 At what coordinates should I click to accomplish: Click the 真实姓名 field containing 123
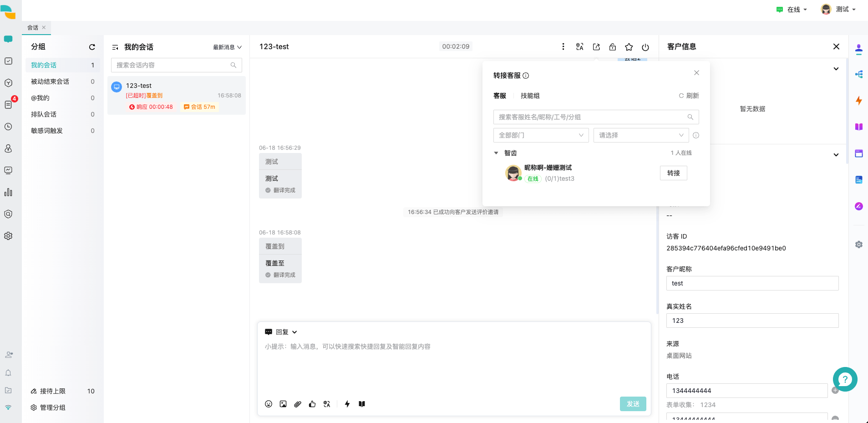coord(752,321)
